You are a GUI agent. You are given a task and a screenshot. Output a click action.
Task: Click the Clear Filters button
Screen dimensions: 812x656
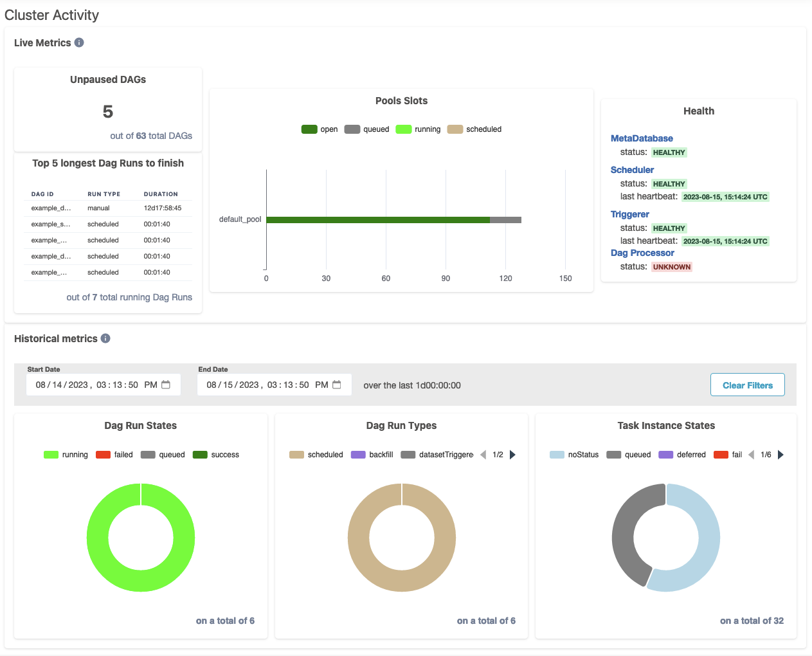click(x=747, y=385)
